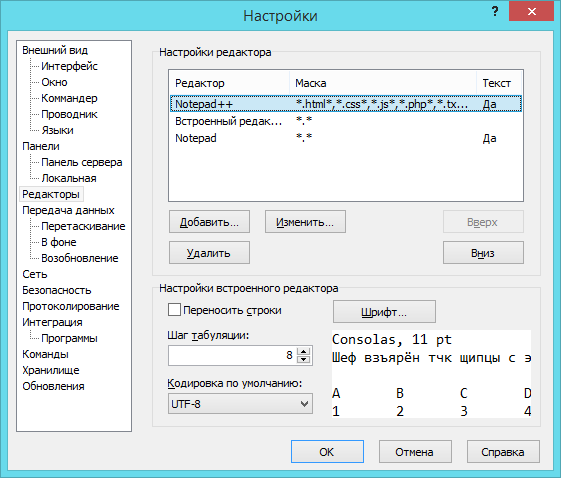Screen dimensions: 561x478
Task: Click the Отмена button
Action: pyautogui.click(x=415, y=452)
